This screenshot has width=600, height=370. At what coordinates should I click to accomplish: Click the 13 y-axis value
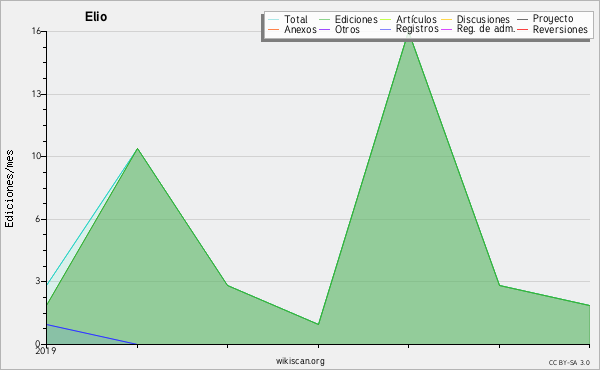click(36, 94)
